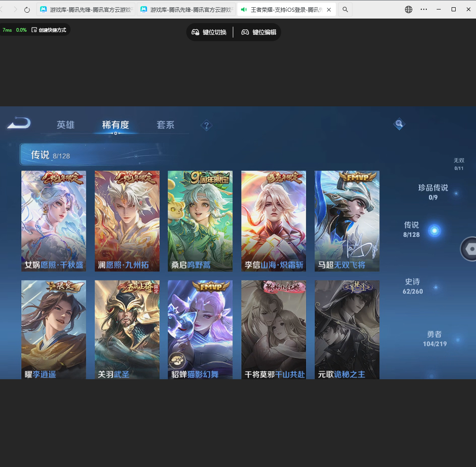Click the gamepad icon beside 键位切换
Screen dimensions: 476x467
pyautogui.click(x=195, y=32)
